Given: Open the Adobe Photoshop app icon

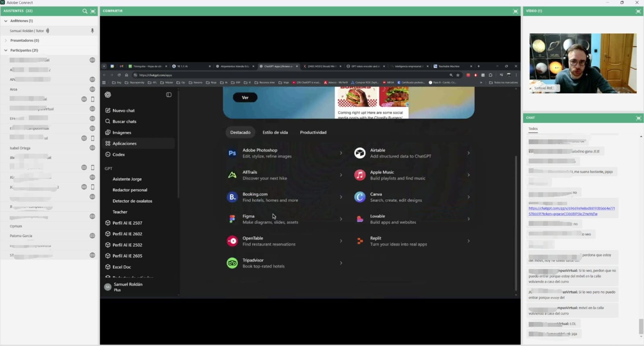Looking at the screenshot, I should coord(232,153).
